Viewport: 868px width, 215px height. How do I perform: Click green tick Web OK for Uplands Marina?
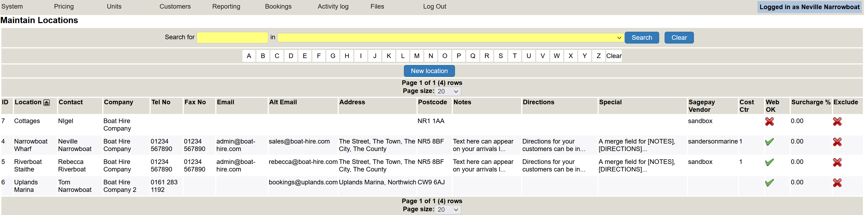click(769, 183)
